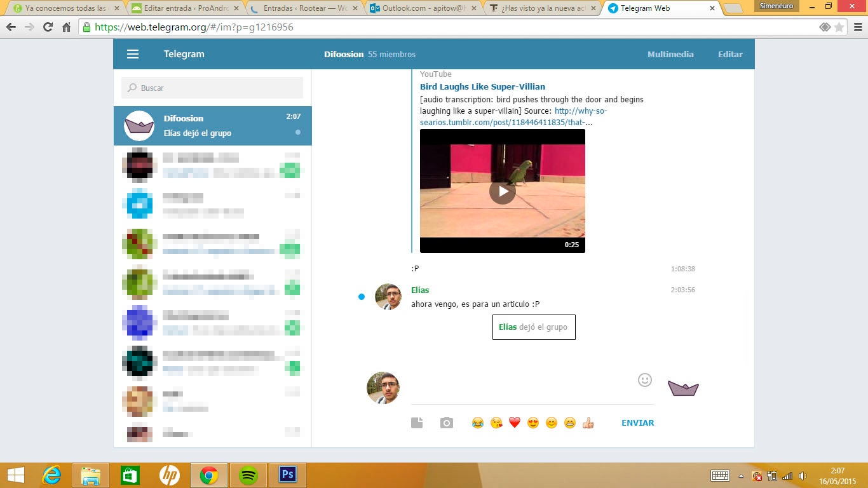Click the group paper boat avatar beside input
The image size is (868, 488).
(x=683, y=388)
